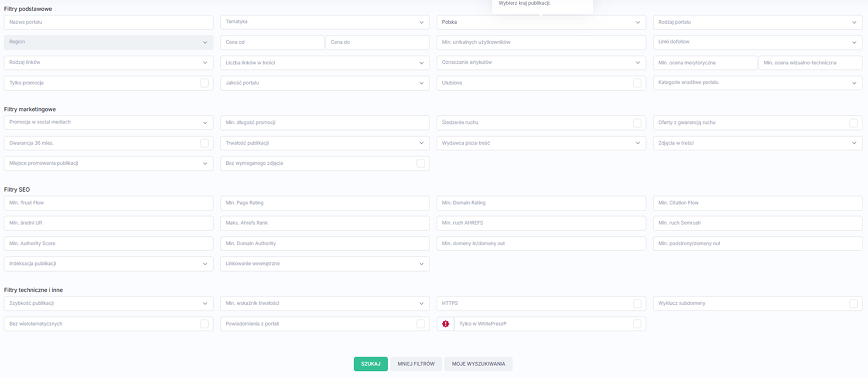The height and width of the screenshot is (378, 868).
Task: Open the Tematyka dropdown
Action: 324,22
